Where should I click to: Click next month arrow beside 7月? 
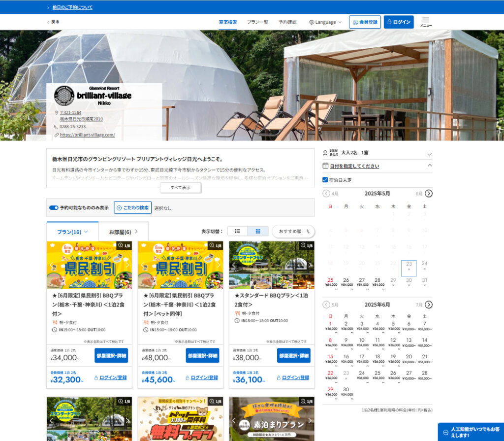click(429, 305)
